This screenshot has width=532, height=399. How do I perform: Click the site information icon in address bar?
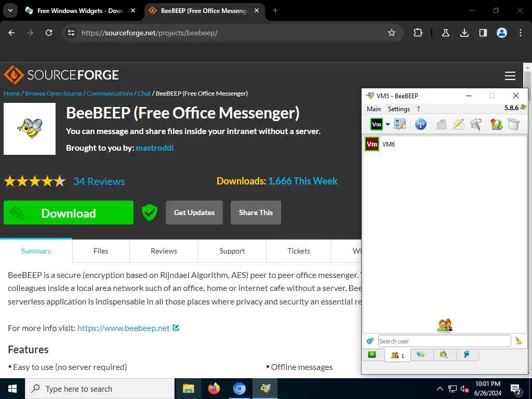tap(71, 33)
